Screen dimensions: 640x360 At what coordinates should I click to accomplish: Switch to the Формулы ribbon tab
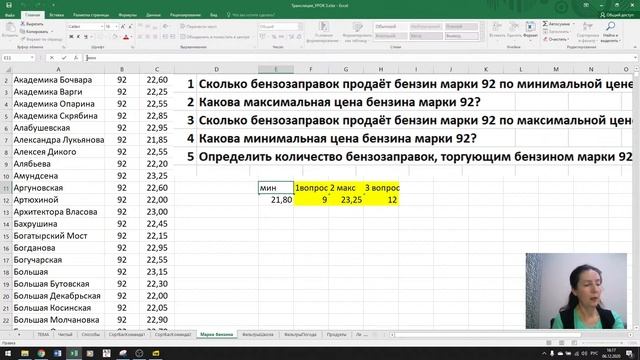127,15
